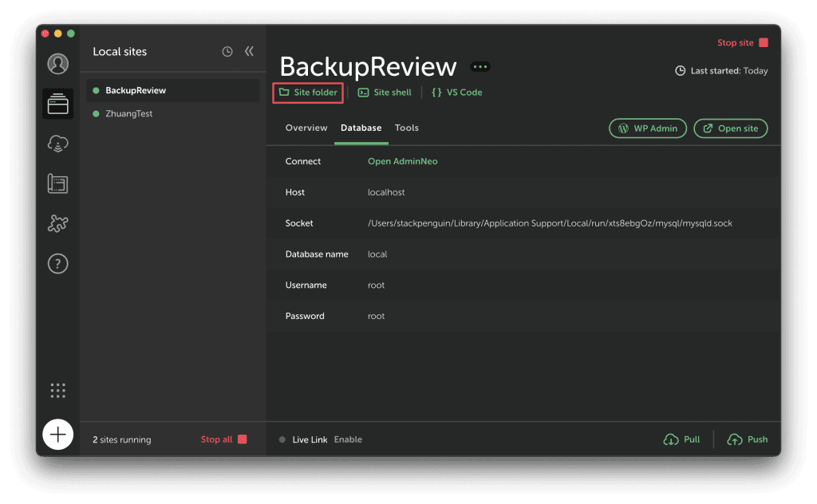Select ZhuangTest in the sites list
817x504 pixels.
128,114
